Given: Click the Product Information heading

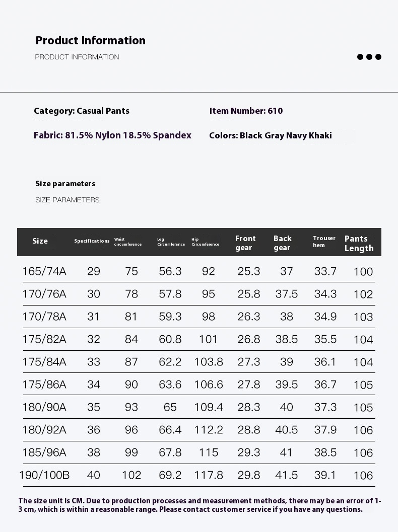Looking at the screenshot, I should pos(90,41).
